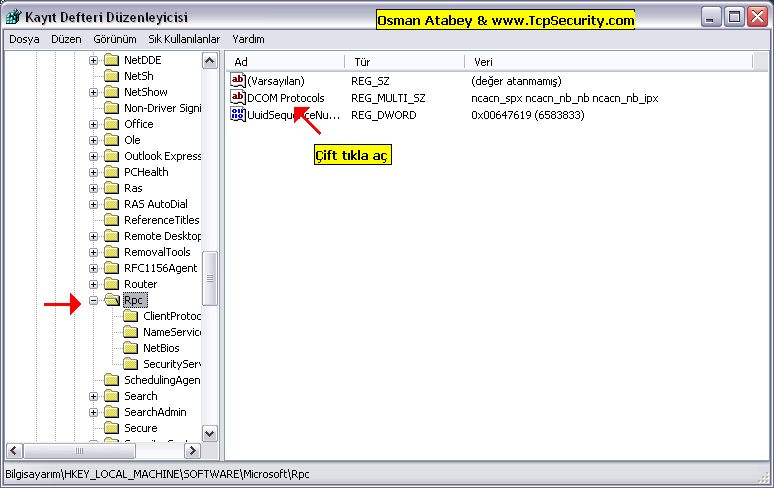Screen dimensions: 774x488
Task: Sort values by the Ad column header
Action: coord(284,62)
